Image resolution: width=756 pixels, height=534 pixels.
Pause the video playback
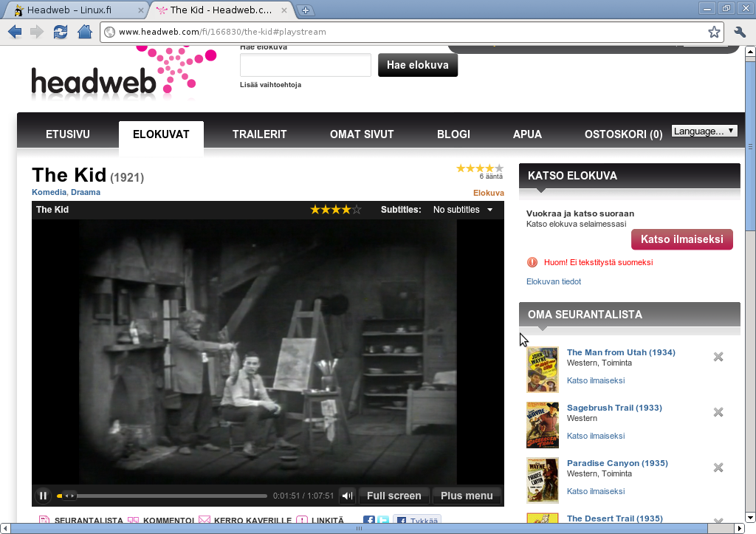pos(43,496)
